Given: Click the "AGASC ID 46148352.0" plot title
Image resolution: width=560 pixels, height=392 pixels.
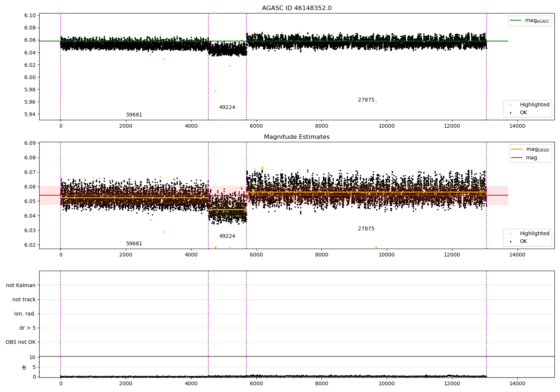Looking at the screenshot, I should pos(297,8).
